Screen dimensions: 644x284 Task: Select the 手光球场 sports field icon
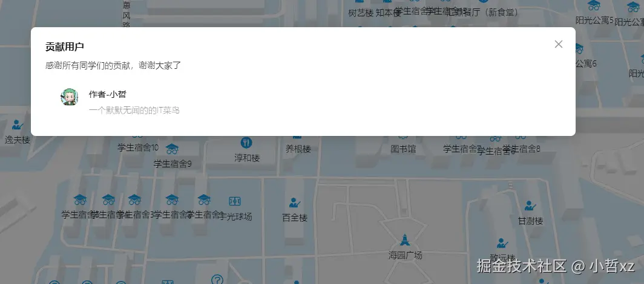click(x=234, y=201)
